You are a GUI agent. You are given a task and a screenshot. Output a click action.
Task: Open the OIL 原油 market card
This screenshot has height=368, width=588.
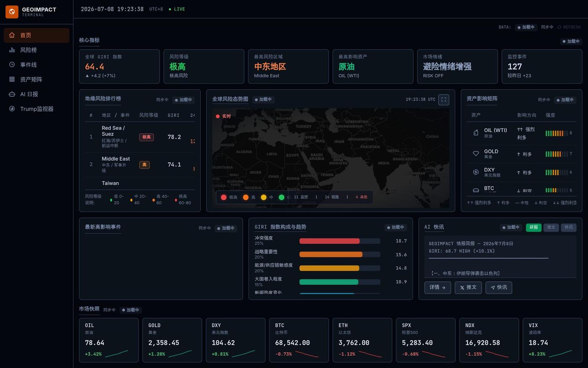[x=109, y=340]
